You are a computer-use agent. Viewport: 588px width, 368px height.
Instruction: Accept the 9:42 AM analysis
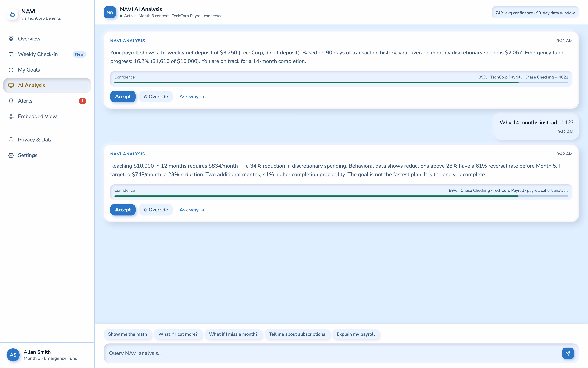pyautogui.click(x=123, y=210)
